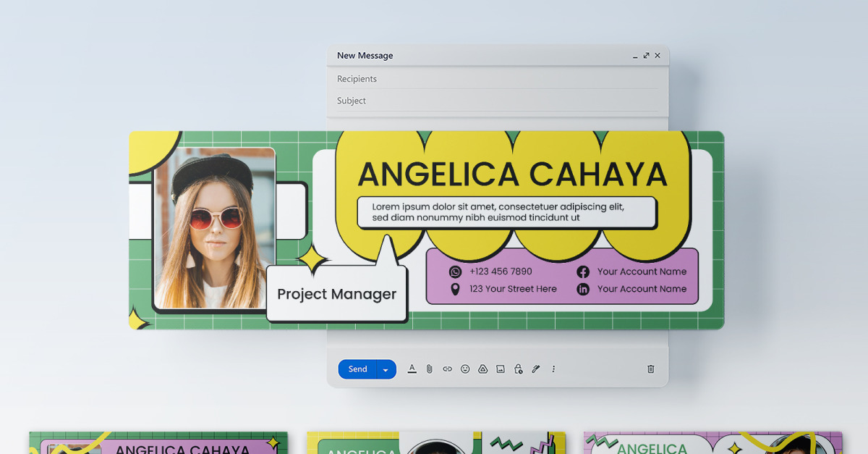Click the WhatsApp icon in signature
Screen dimensions: 868x454
[455, 272]
